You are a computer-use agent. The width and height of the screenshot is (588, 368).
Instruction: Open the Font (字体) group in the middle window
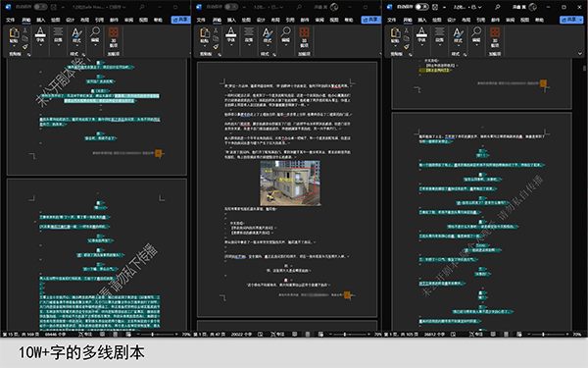(231, 37)
